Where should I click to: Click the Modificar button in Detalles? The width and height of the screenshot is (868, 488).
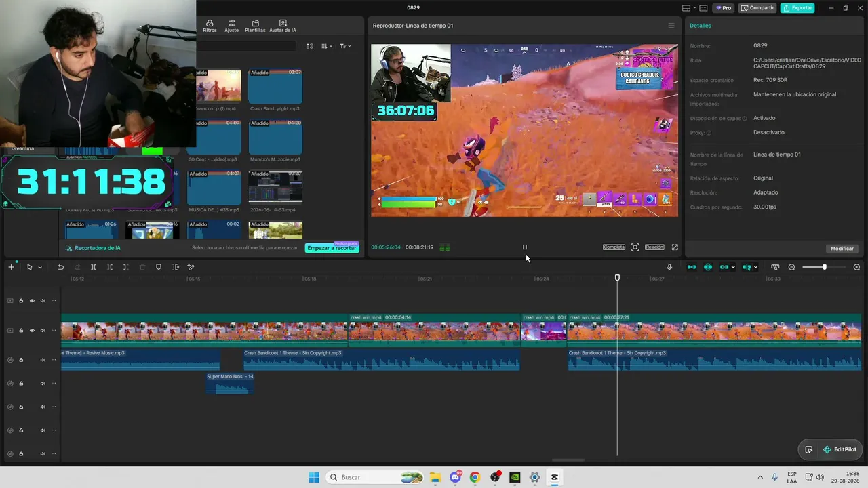[x=842, y=249]
